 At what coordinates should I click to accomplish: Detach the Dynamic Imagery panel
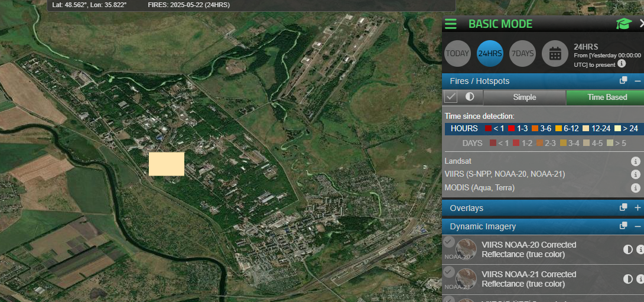[x=623, y=226]
